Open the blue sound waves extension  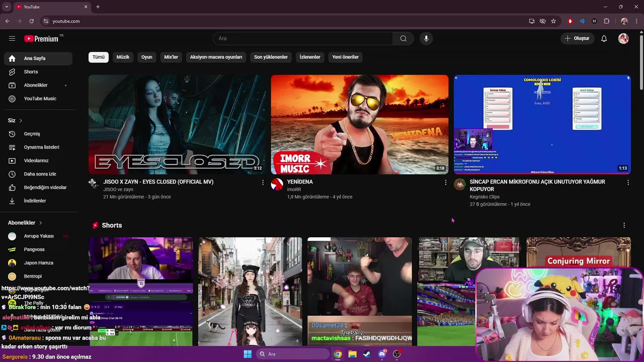[x=582, y=21]
